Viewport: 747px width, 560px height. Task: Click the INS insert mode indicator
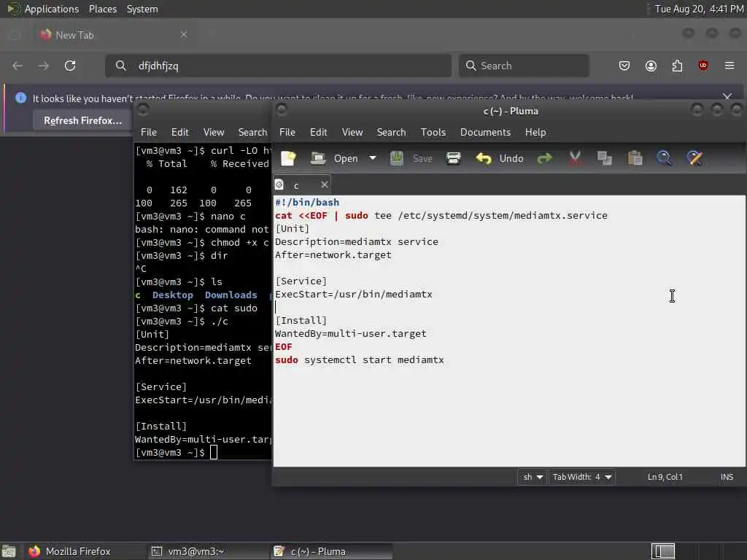pos(727,477)
